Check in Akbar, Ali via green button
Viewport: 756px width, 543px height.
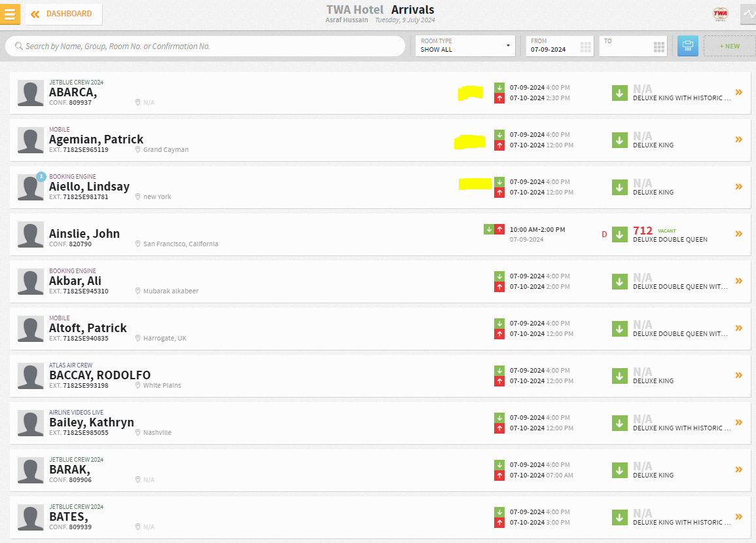point(620,282)
